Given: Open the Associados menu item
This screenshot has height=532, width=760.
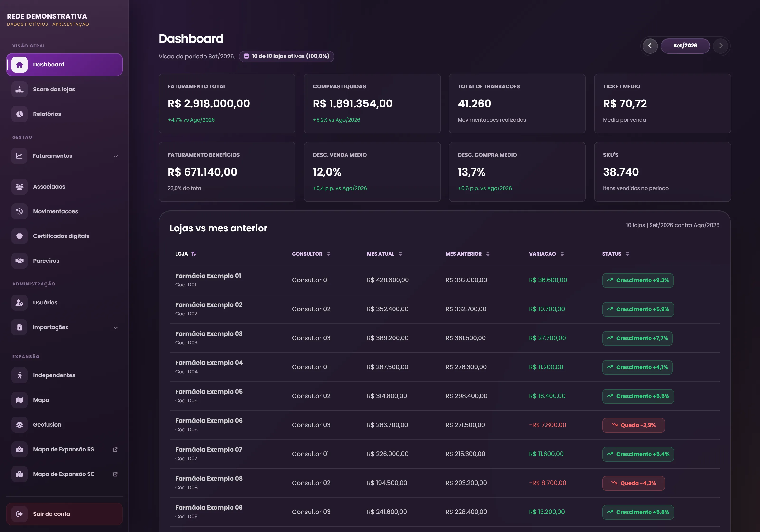Looking at the screenshot, I should [x=64, y=187].
